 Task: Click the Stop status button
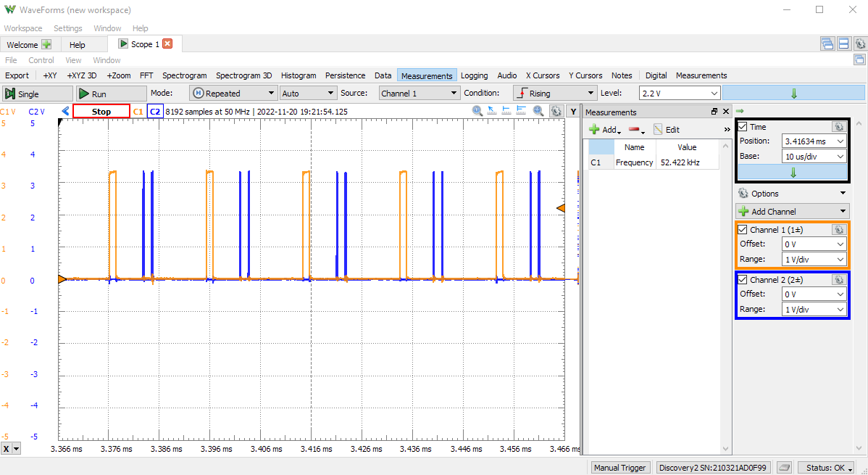pos(101,112)
